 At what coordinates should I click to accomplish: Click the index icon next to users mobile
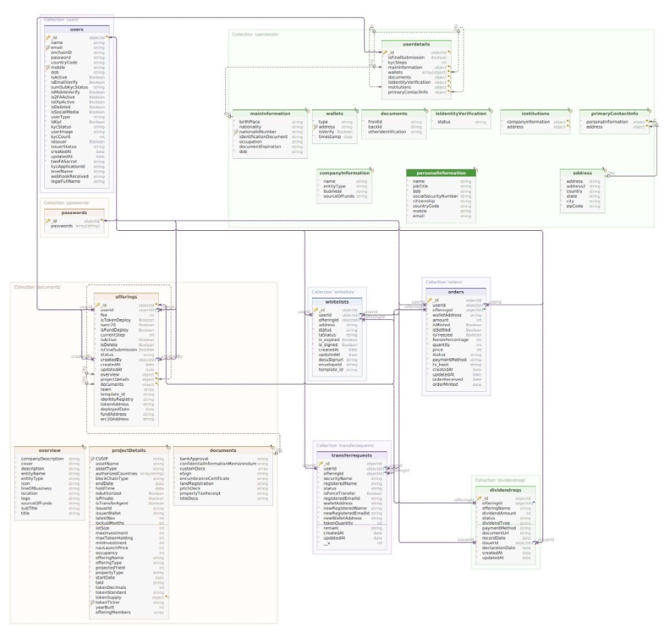click(x=46, y=68)
